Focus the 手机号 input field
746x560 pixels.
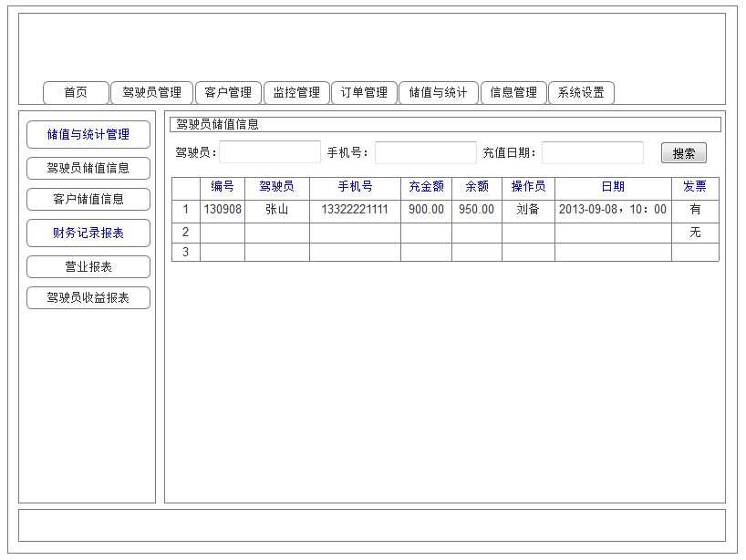pos(425,152)
